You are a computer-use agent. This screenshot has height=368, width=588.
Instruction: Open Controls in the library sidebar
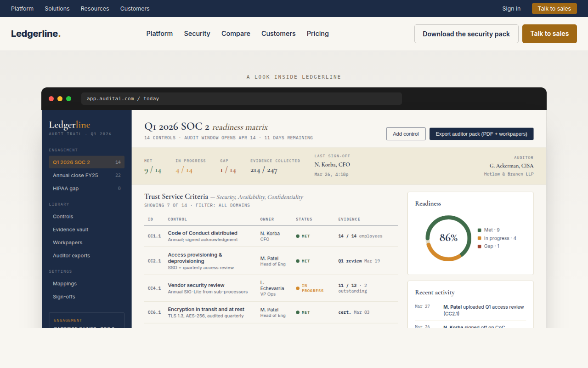(86, 216)
